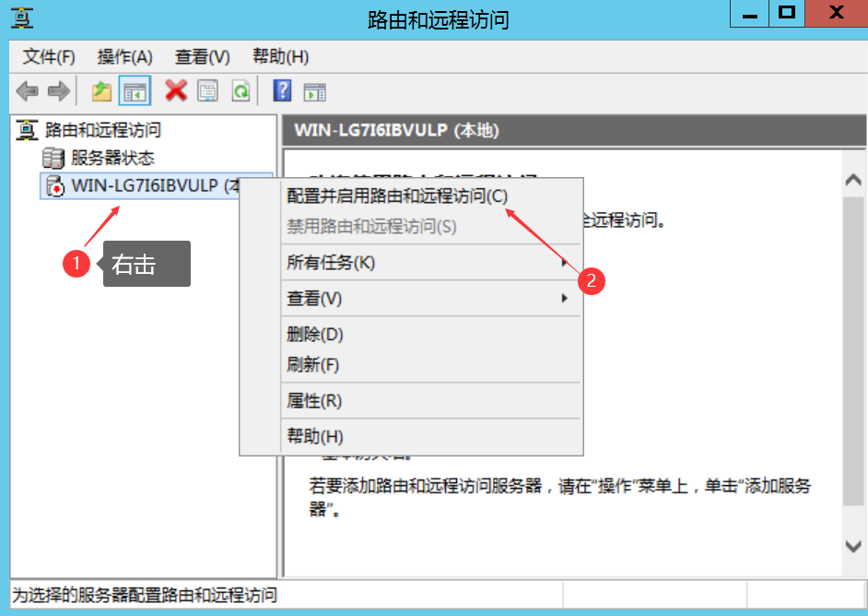This screenshot has height=616, width=868.
Task: Toggle the show/hide console tree icon
Action: pyautogui.click(x=135, y=91)
